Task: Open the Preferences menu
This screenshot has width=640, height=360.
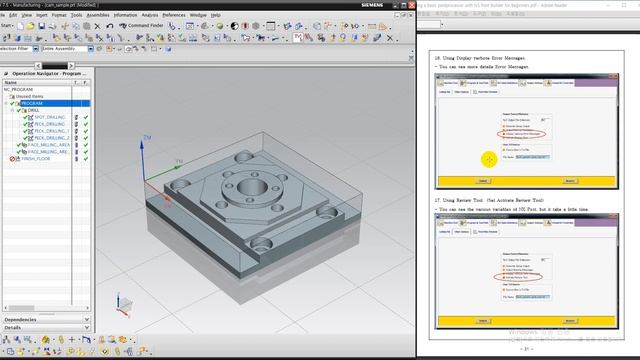Action: click(174, 15)
